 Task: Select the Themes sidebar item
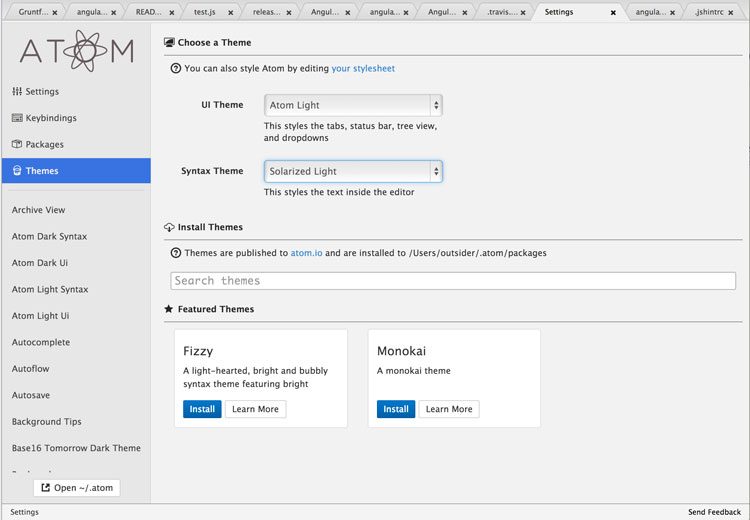coord(76,171)
